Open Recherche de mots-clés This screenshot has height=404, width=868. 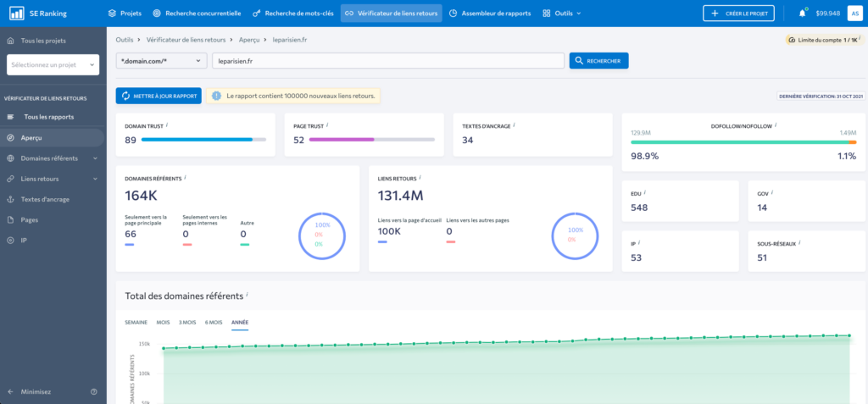[x=292, y=14]
